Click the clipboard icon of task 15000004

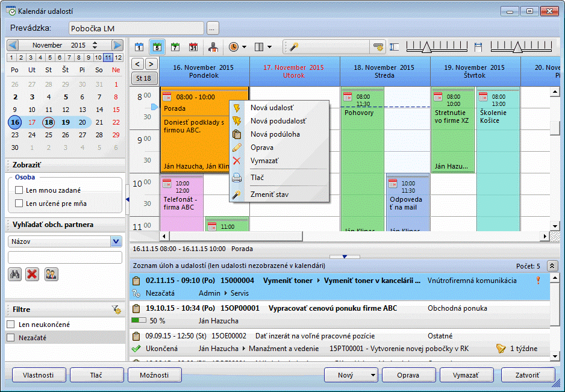pos(136,281)
